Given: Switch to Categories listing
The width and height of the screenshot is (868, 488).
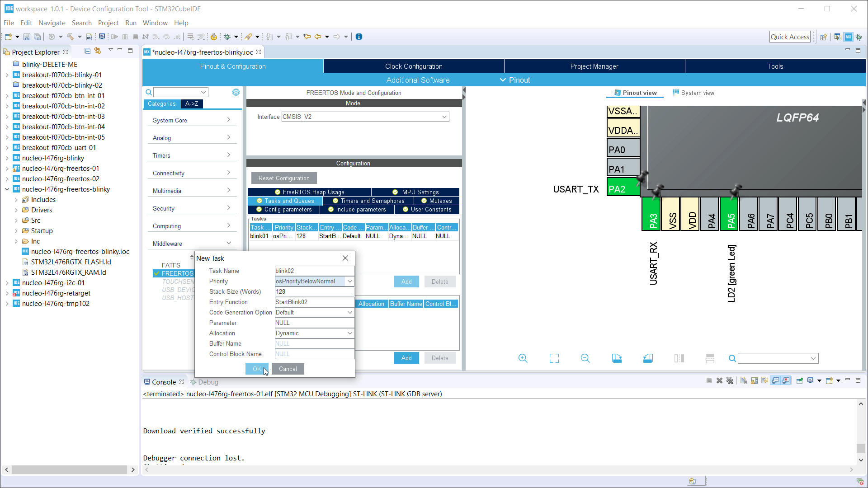Looking at the screenshot, I should 161,103.
